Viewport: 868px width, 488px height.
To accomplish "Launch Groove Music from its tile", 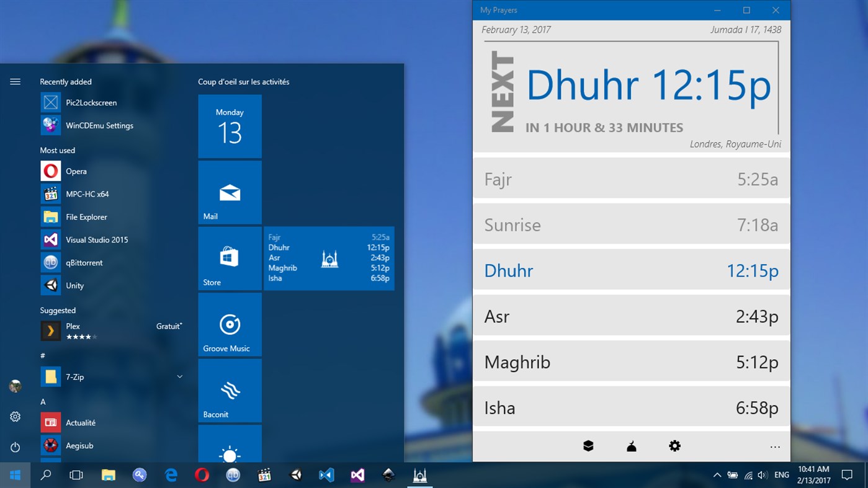I will tap(230, 324).
